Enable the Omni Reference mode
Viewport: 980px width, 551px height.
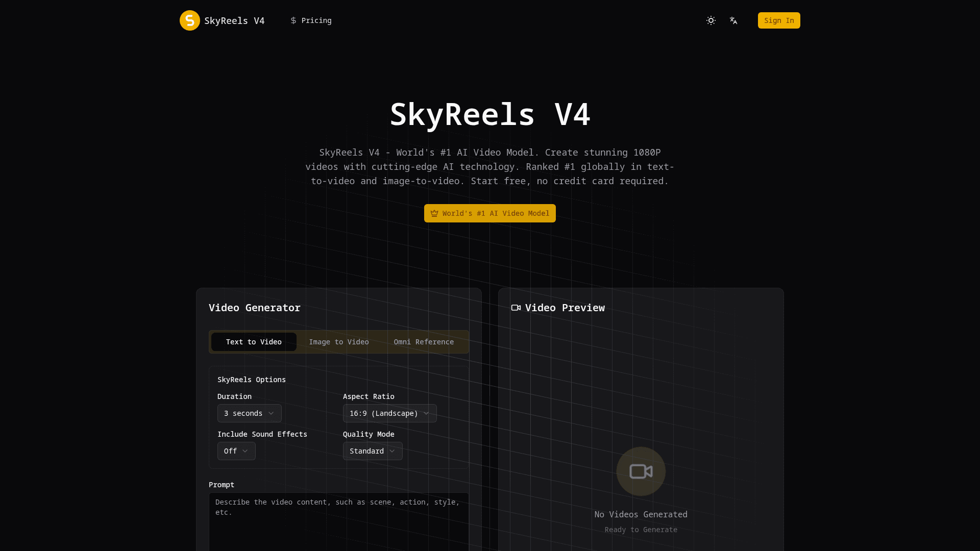pyautogui.click(x=423, y=342)
